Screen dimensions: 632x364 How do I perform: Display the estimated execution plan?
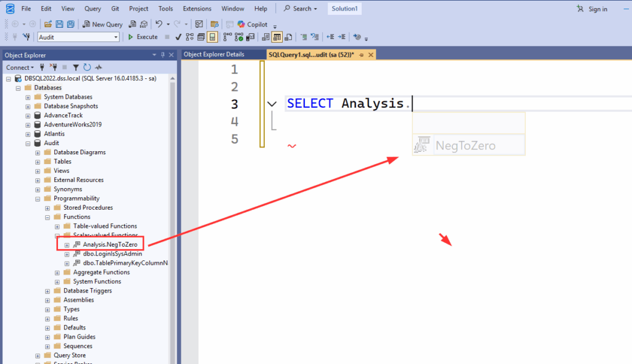tap(189, 37)
